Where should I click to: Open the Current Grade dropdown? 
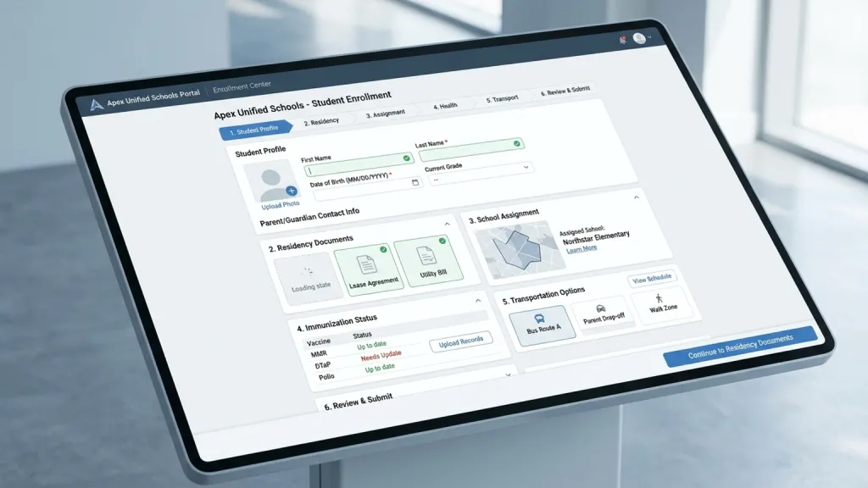point(481,174)
